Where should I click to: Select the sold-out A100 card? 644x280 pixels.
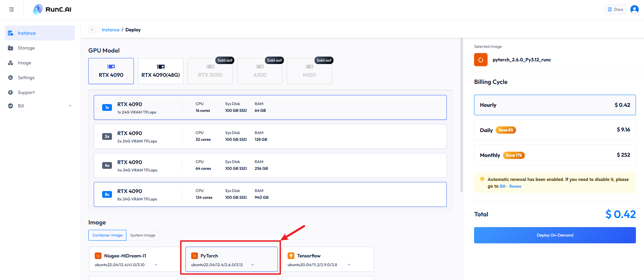tap(260, 71)
